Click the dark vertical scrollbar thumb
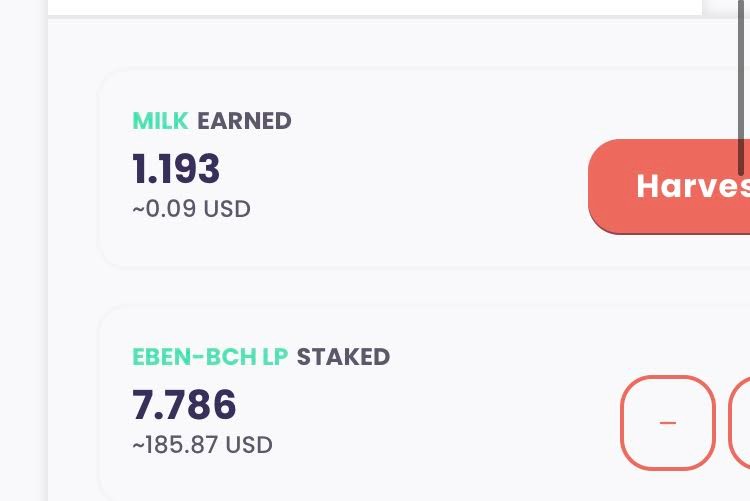Image resolution: width=750 pixels, height=501 pixels. click(x=741, y=88)
